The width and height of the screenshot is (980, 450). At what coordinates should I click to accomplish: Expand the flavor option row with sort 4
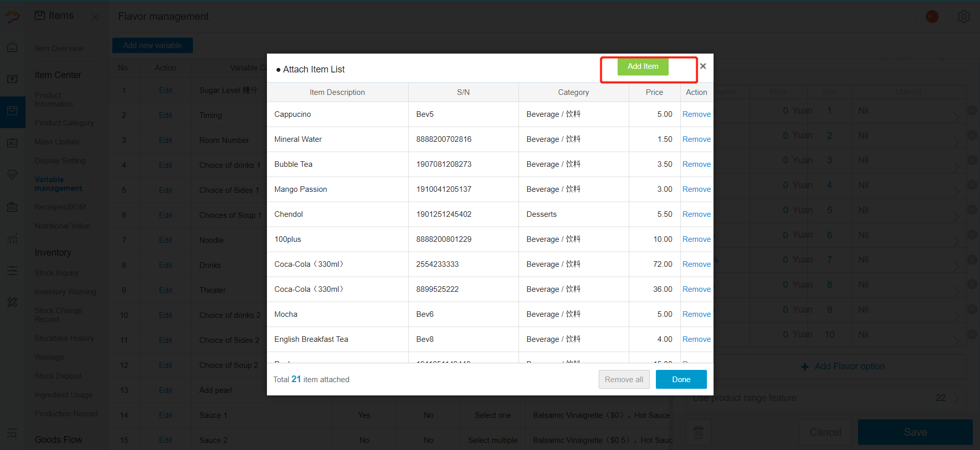(x=957, y=191)
